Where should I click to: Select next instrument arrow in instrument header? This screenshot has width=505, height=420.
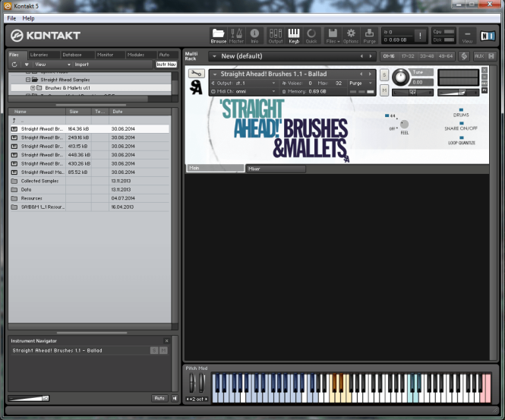click(370, 74)
